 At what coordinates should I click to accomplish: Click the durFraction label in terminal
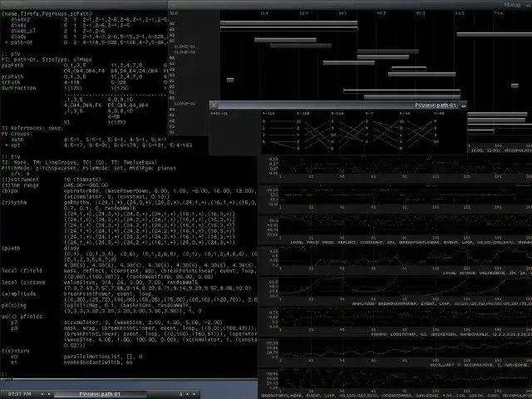click(18, 88)
